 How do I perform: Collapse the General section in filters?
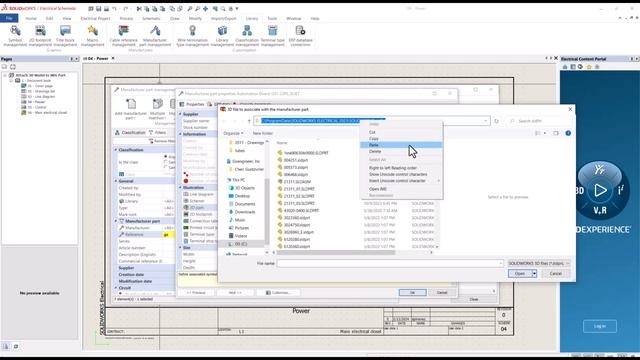pyautogui.click(x=116, y=181)
